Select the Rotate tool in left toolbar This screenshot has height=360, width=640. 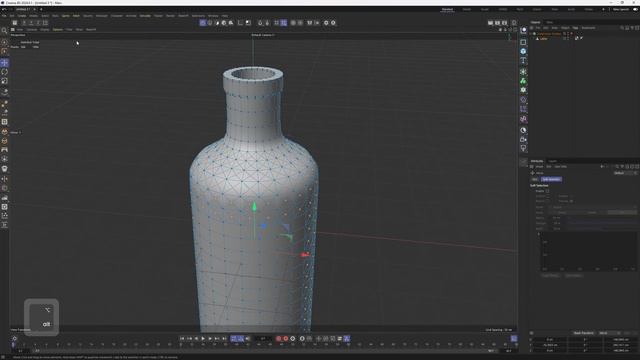click(4, 72)
